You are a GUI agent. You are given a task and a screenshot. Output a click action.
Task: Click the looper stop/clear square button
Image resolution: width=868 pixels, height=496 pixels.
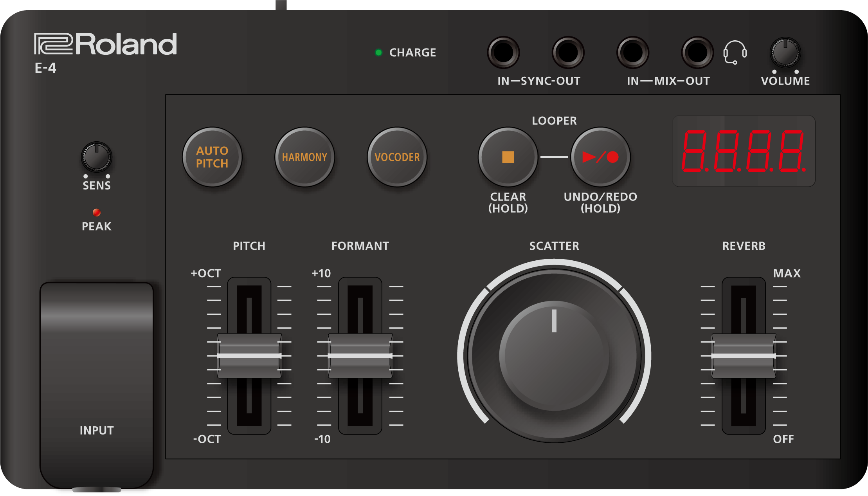[x=508, y=157]
